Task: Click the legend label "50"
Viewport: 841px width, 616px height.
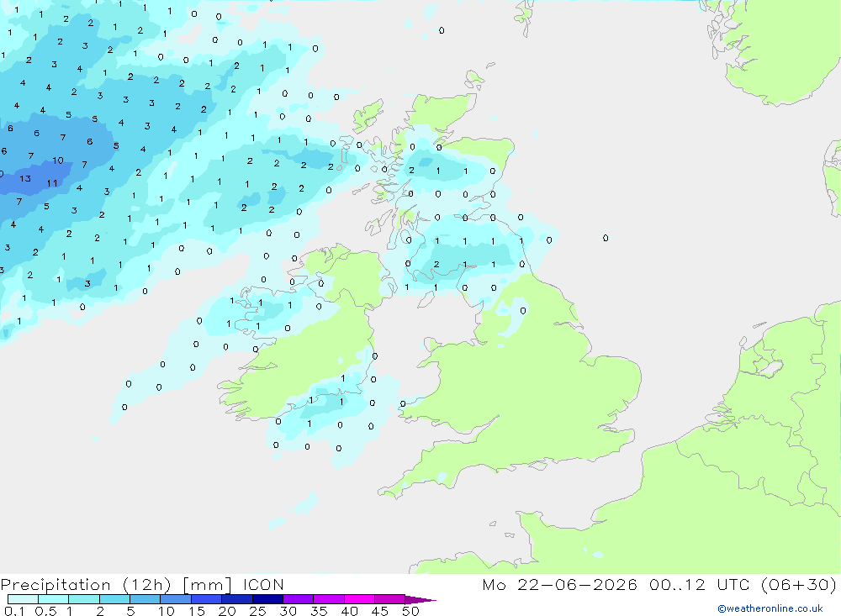Action: pos(410,611)
